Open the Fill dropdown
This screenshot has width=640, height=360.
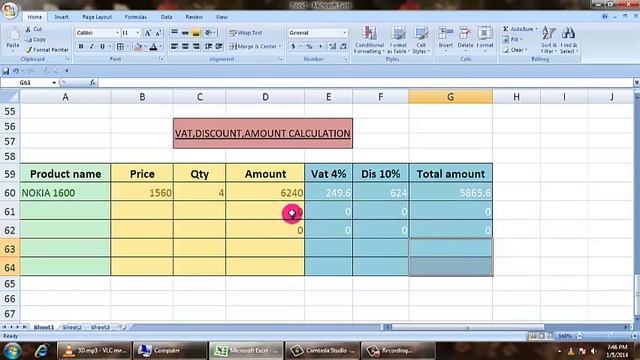(x=513, y=40)
